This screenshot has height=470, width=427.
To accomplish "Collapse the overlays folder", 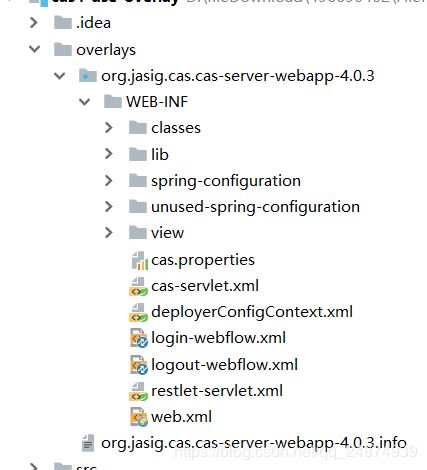I will pyautogui.click(x=34, y=49).
